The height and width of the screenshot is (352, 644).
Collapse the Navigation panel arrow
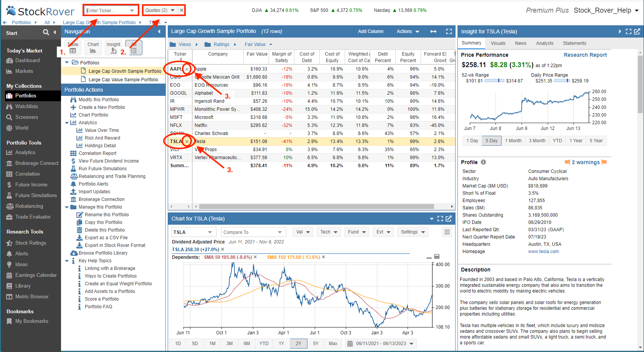click(159, 31)
